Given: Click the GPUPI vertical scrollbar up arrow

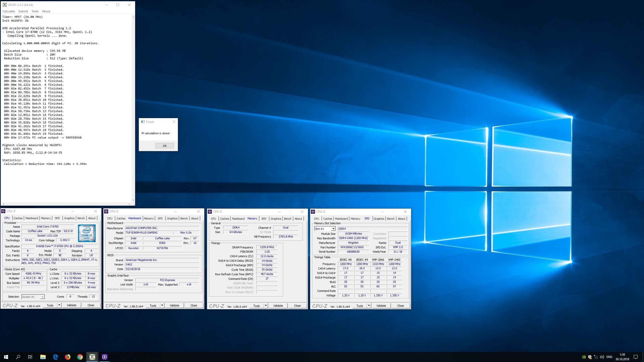Looking at the screenshot, I should tap(133, 17).
